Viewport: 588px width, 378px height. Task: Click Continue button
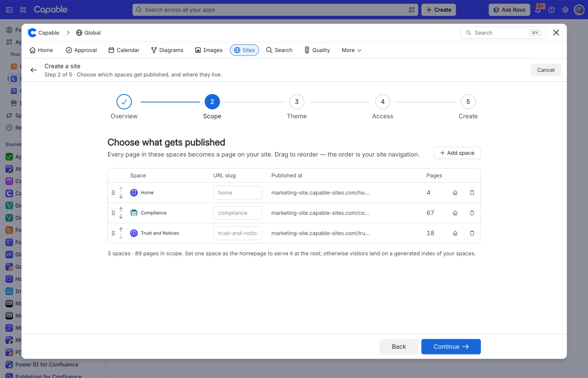(451, 347)
